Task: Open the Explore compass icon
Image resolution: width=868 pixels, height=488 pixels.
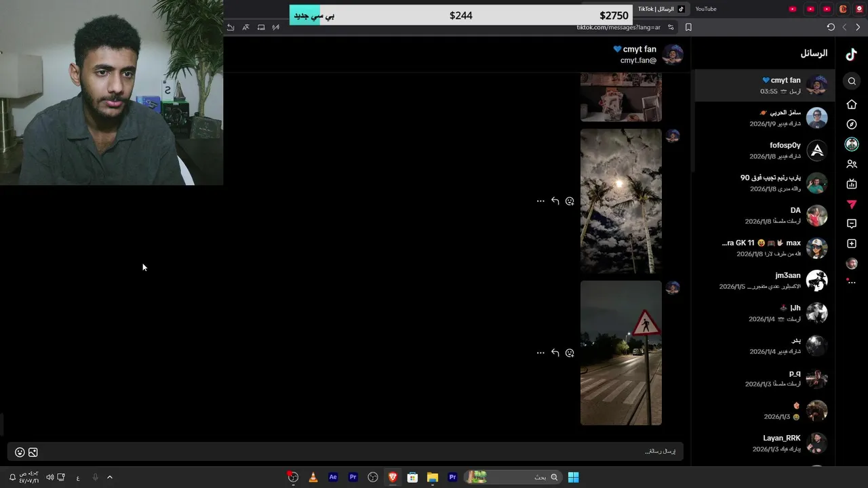Action: (852, 125)
